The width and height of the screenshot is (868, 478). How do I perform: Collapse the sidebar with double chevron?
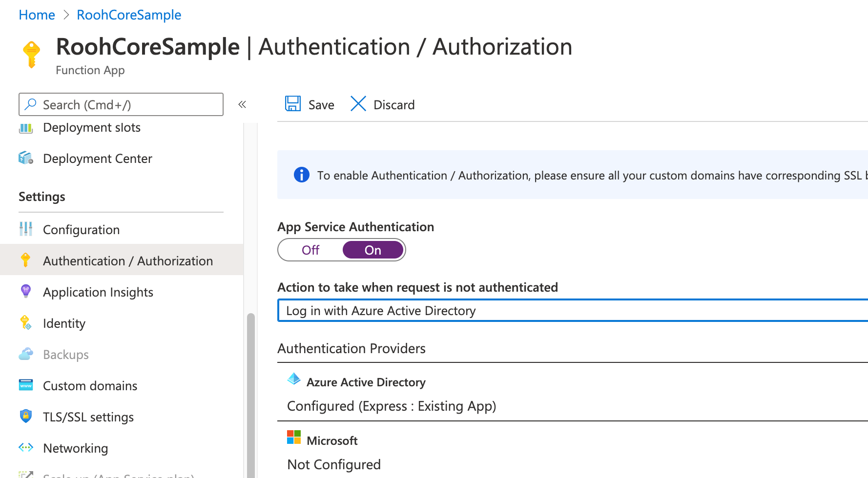point(242,104)
